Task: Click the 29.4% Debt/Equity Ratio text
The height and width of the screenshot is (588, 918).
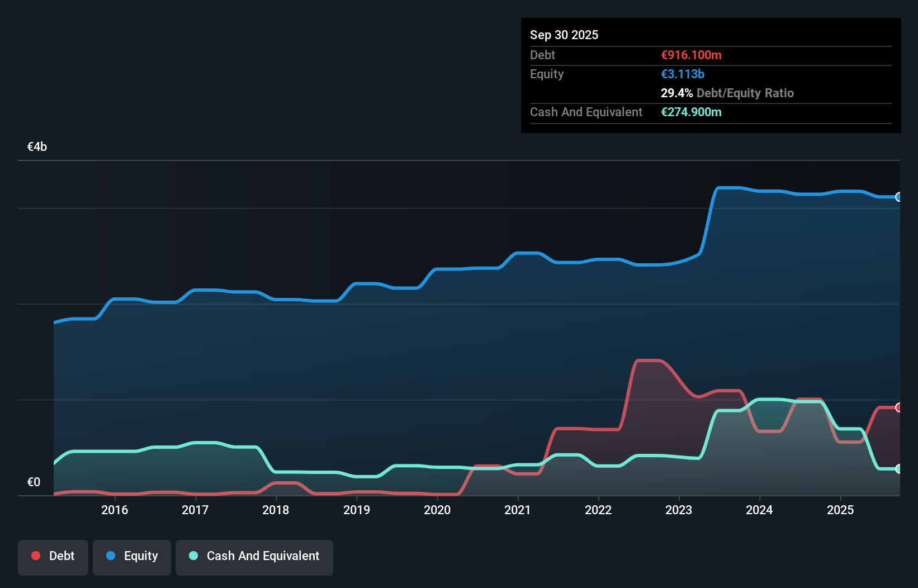Action: tap(727, 93)
